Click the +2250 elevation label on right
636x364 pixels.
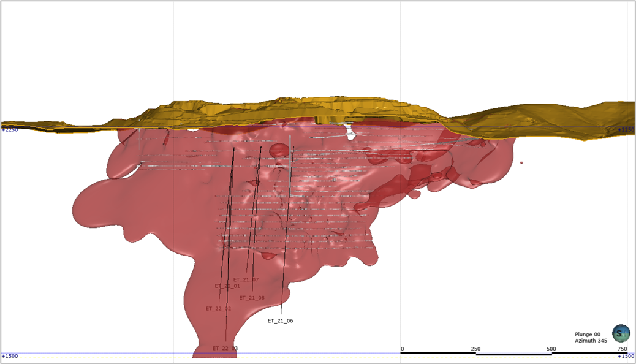point(626,130)
